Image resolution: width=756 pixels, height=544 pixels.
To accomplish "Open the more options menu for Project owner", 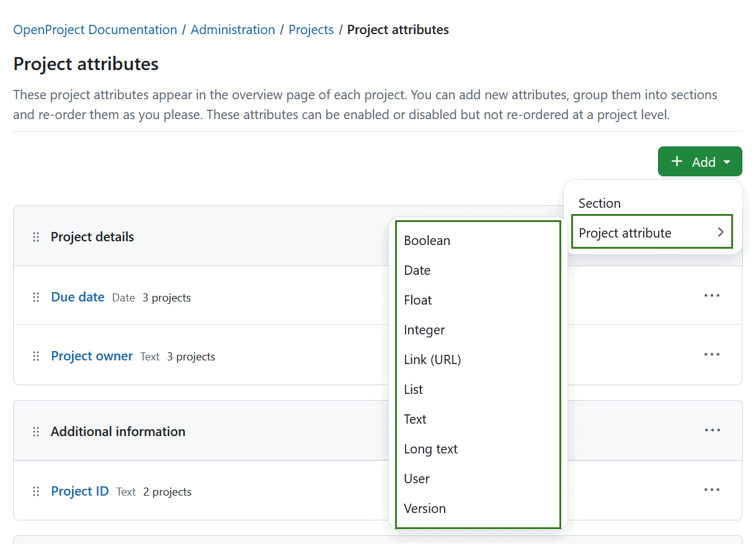I will [x=711, y=354].
